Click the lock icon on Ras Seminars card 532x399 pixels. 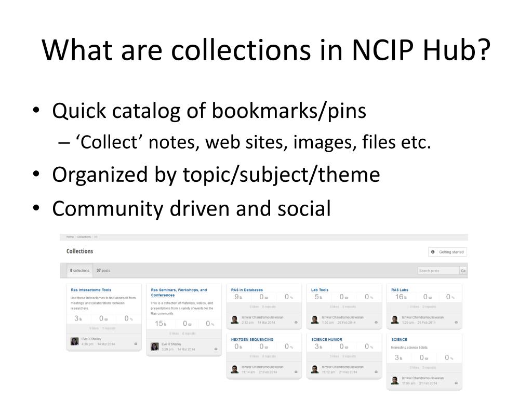216,349
